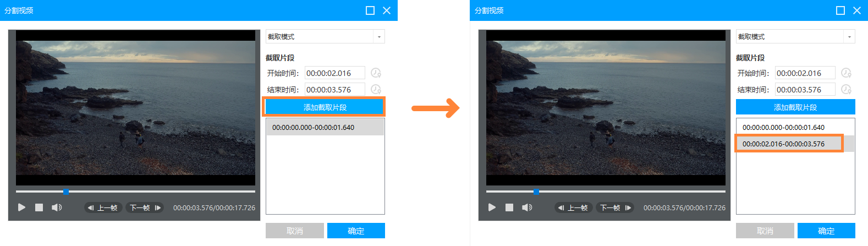Play the video in the left dialog
Viewport: 868px width, 246px height.
click(21, 207)
